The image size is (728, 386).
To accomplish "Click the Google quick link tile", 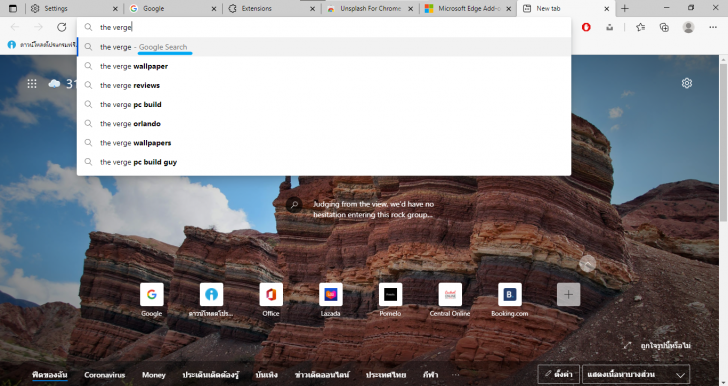I will (152, 294).
